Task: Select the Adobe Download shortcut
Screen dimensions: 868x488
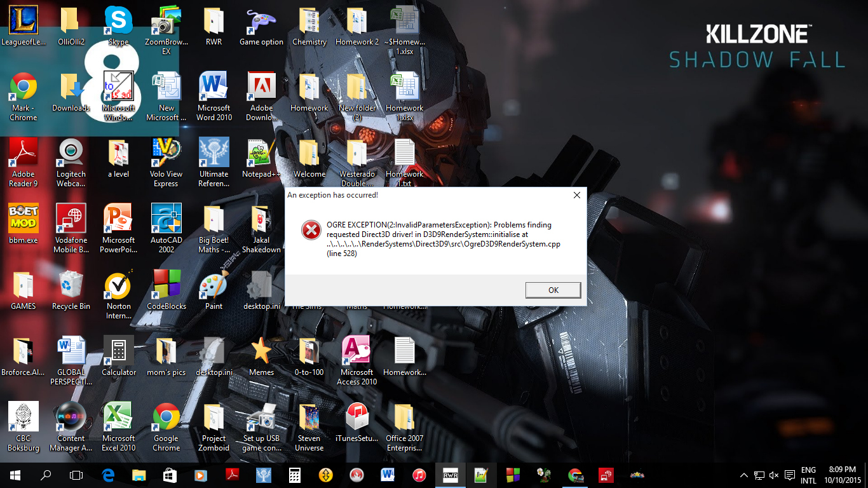Action: pyautogui.click(x=262, y=97)
